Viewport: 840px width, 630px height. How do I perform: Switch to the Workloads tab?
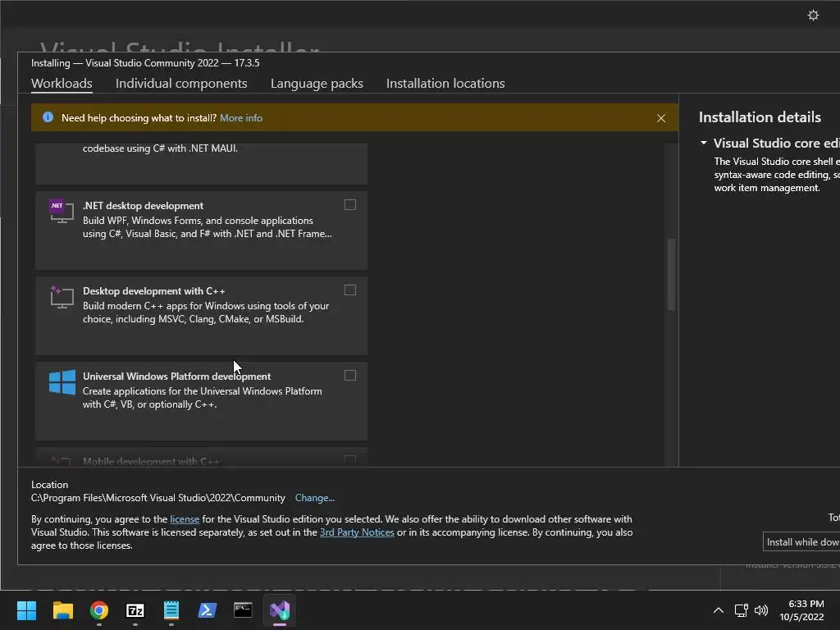(62, 84)
